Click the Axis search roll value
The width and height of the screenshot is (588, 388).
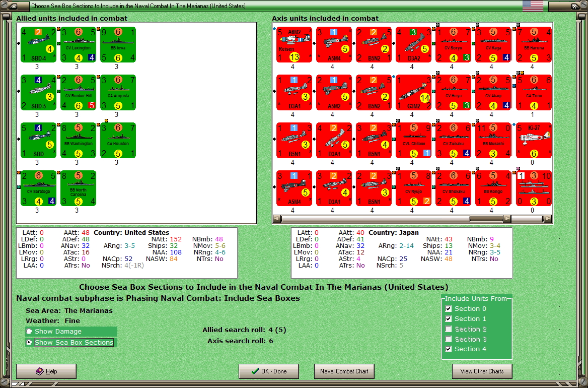(271, 341)
